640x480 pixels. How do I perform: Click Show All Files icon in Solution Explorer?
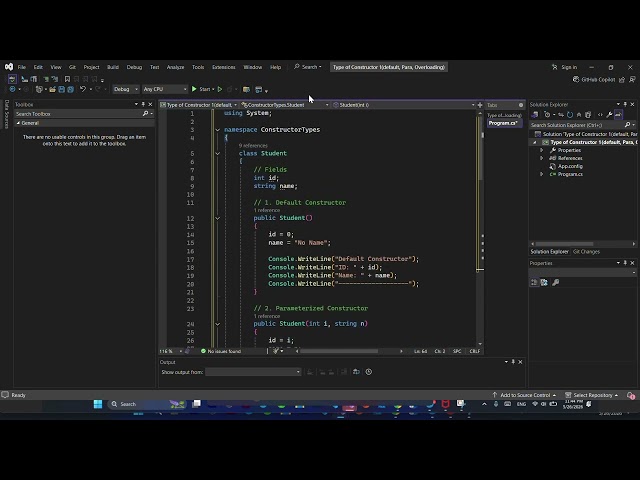pyautogui.click(x=588, y=115)
